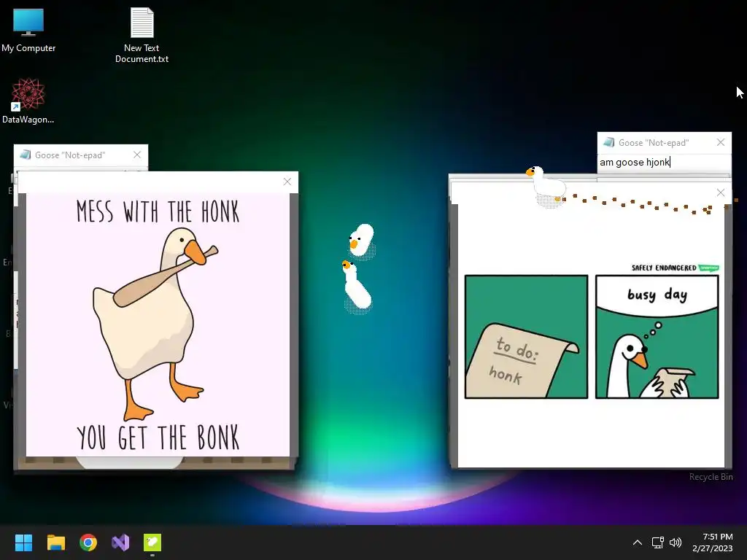Open Google Chrome from taskbar
The image size is (747, 560).
[88, 542]
